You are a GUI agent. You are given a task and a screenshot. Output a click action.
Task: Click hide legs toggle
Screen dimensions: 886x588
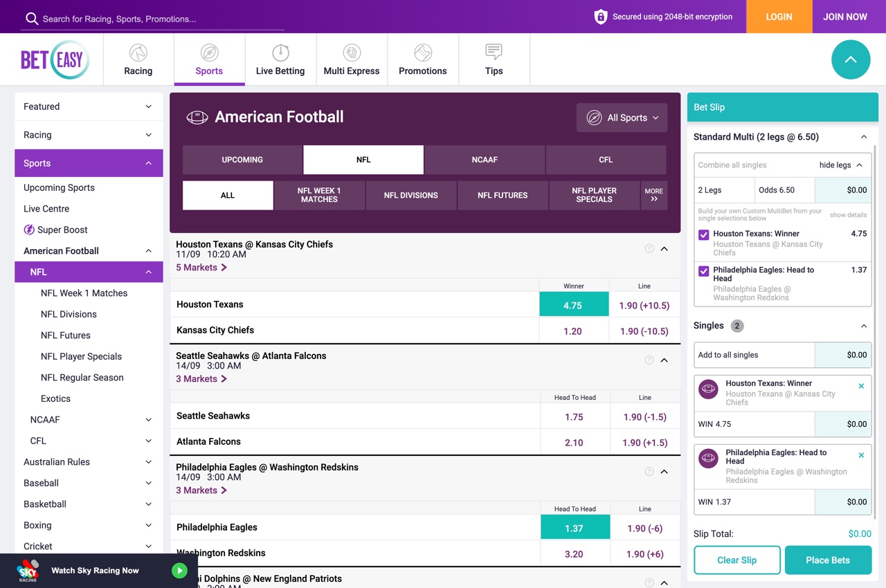coord(841,165)
